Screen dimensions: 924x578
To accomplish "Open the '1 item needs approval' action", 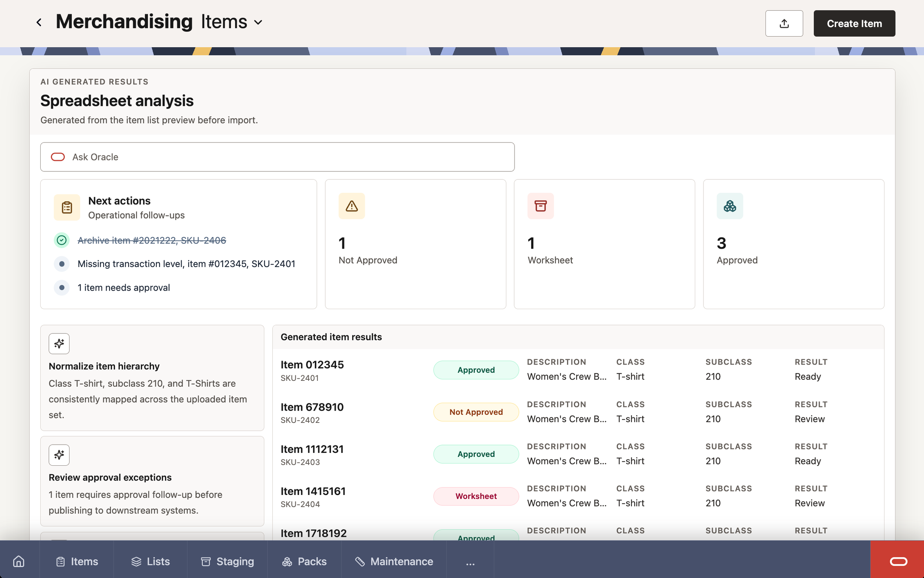I will 123,287.
